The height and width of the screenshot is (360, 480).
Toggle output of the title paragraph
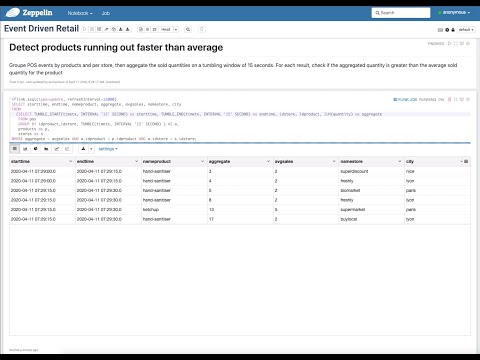[462, 43]
